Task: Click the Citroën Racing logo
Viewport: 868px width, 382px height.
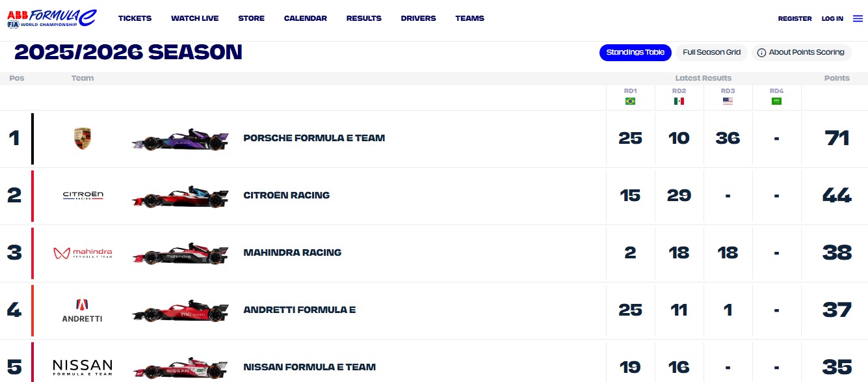Action: [x=83, y=195]
